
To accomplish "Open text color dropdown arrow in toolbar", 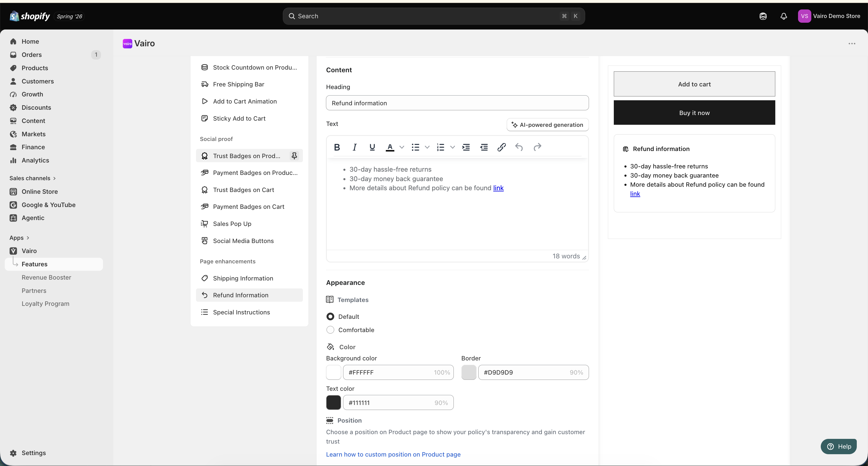I will click(x=402, y=147).
